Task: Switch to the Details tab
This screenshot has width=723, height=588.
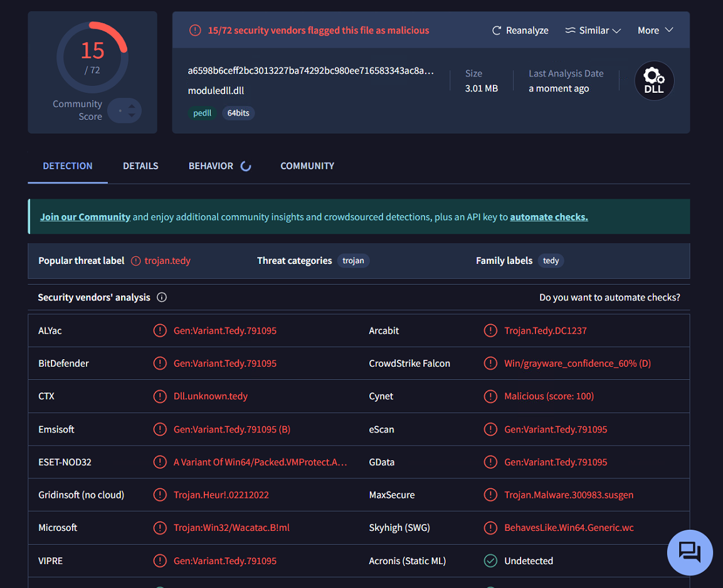Action: pos(140,166)
